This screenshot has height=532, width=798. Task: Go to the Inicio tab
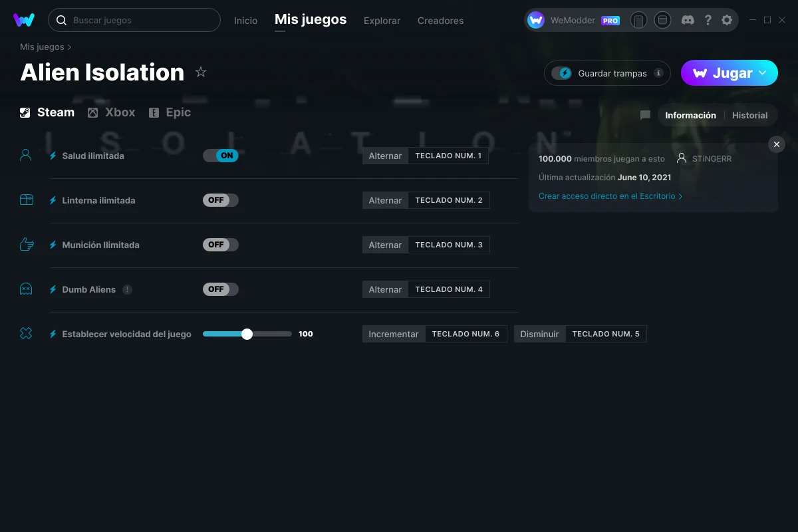click(245, 21)
